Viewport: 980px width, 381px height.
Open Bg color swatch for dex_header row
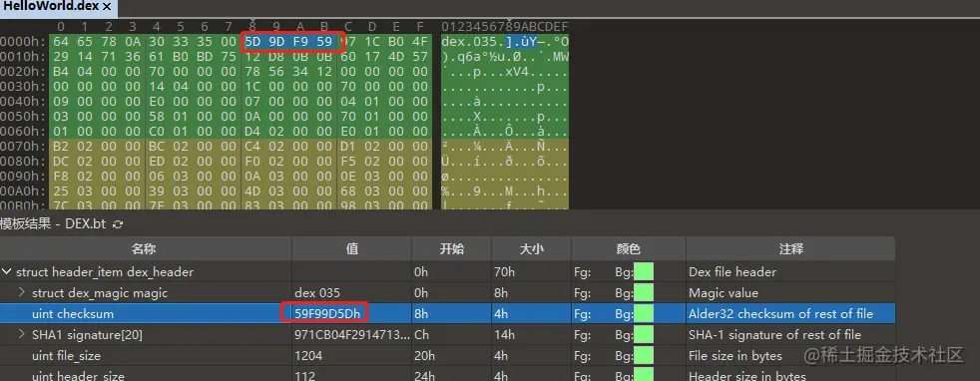coord(643,272)
